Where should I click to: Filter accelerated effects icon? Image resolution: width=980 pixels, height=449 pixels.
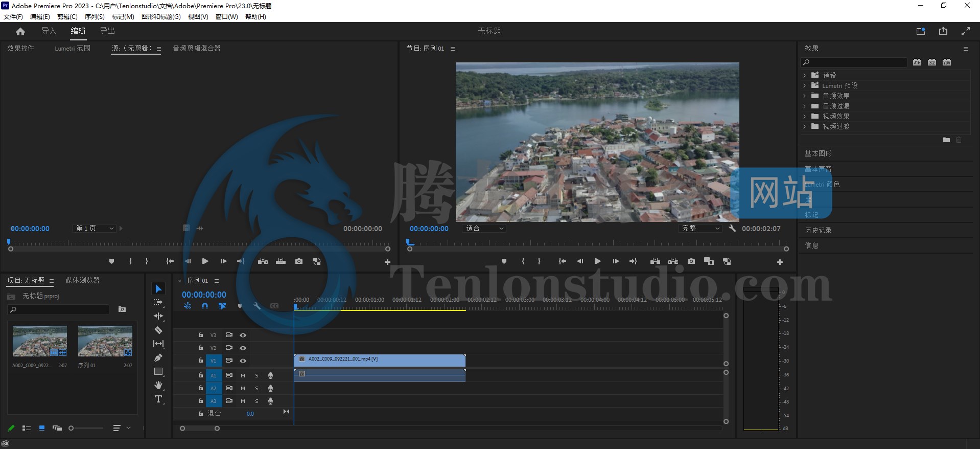click(917, 62)
